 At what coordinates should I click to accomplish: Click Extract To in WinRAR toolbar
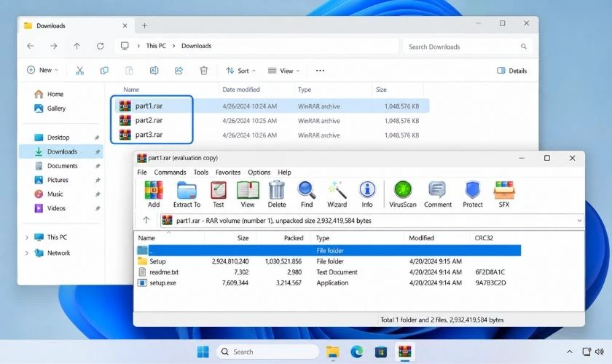pyautogui.click(x=187, y=194)
